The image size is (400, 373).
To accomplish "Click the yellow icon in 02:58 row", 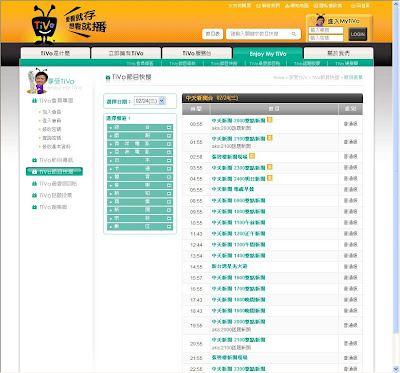I will (252, 156).
